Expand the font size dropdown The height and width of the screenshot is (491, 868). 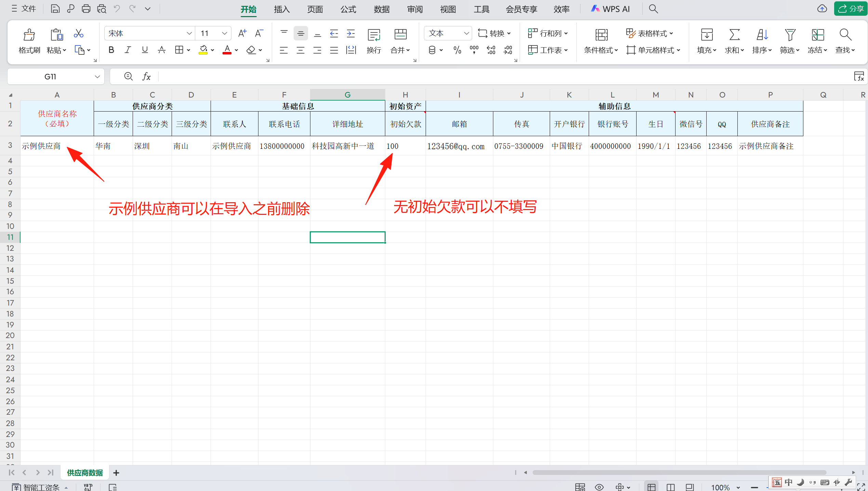coord(224,34)
